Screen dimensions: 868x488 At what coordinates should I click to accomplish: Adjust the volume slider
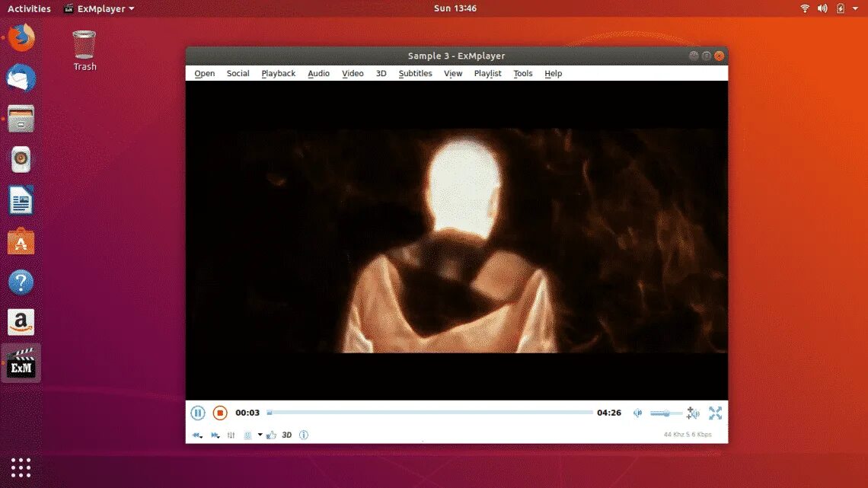(x=666, y=413)
